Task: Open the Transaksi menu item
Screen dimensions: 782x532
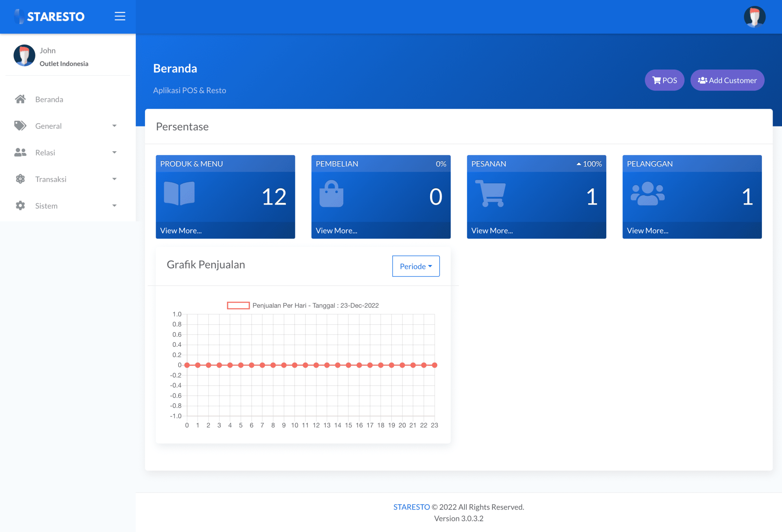Action: tap(51, 179)
